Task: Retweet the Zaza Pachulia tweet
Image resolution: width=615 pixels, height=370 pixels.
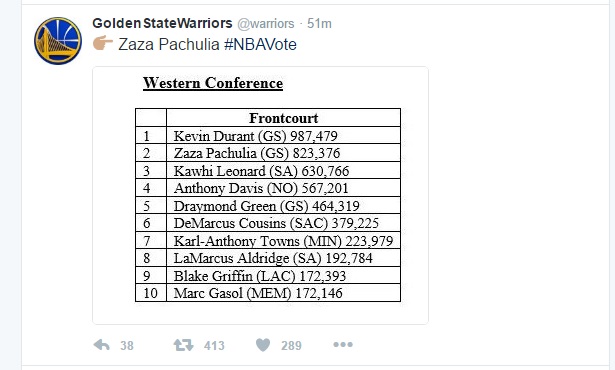Action: 184,345
